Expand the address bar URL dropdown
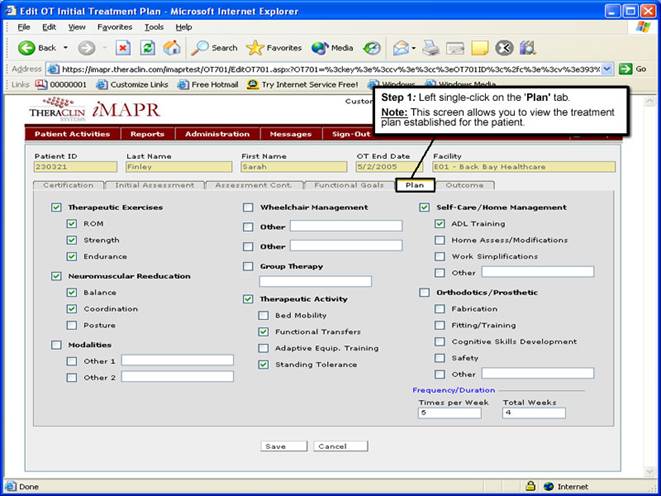This screenshot has height=496, width=661. point(607,69)
